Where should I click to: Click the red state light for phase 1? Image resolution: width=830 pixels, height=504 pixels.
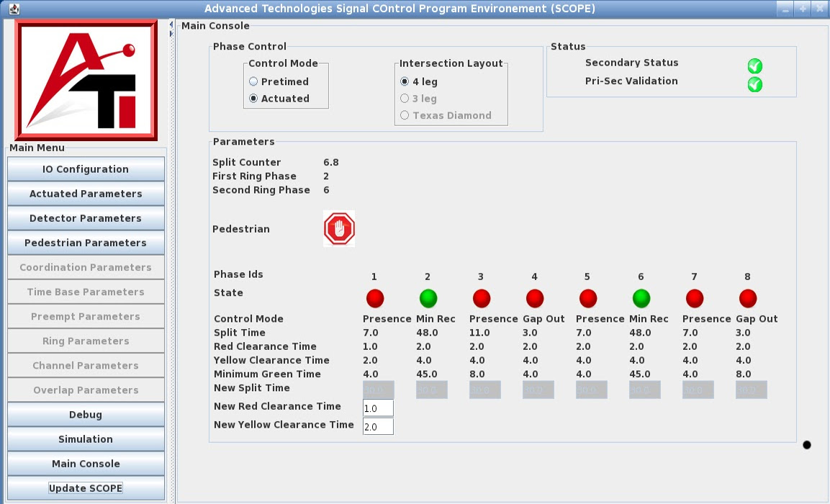[374, 298]
